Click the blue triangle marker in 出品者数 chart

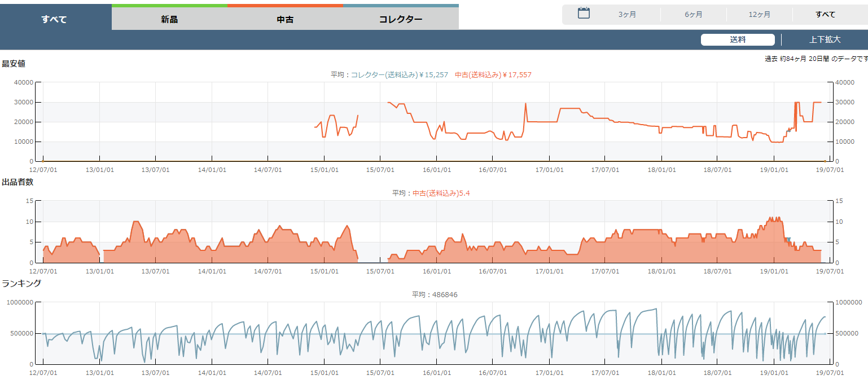pyautogui.click(x=788, y=240)
